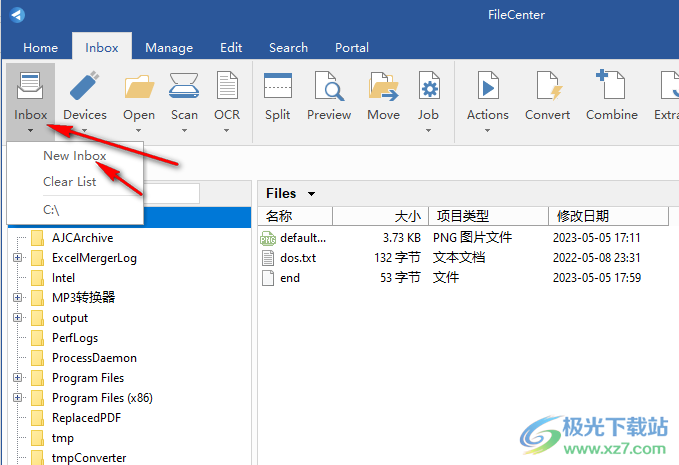Click the ReplacedPDF folder icon
The height and width of the screenshot is (465, 679).
[x=37, y=418]
